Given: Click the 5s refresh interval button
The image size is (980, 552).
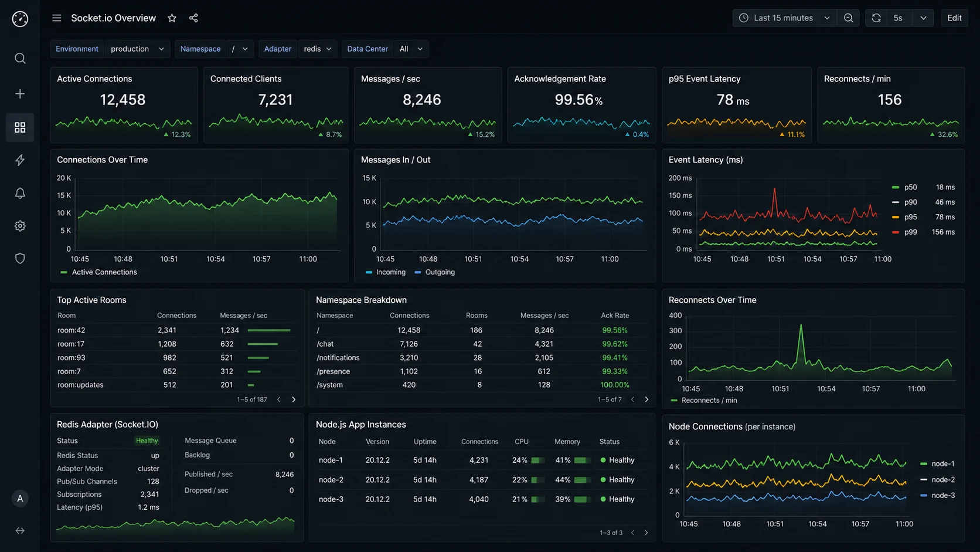Looking at the screenshot, I should pyautogui.click(x=898, y=18).
